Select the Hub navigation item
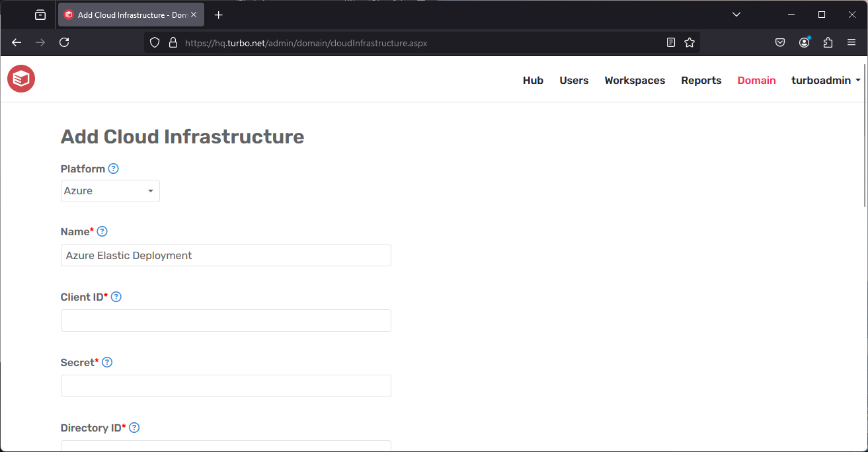Screen dimensions: 868x452 click(533, 80)
